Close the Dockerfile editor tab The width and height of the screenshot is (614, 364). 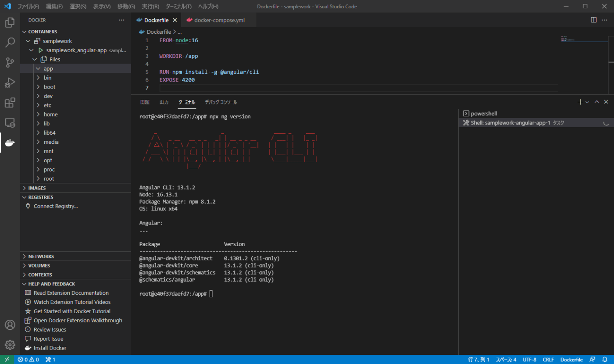pyautogui.click(x=175, y=20)
